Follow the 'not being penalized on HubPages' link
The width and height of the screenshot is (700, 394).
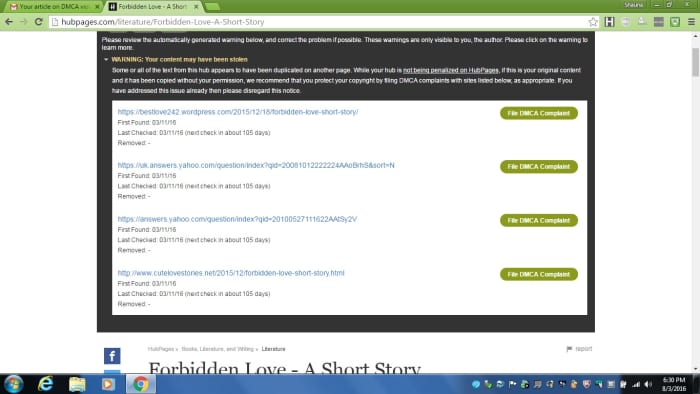[451, 70]
